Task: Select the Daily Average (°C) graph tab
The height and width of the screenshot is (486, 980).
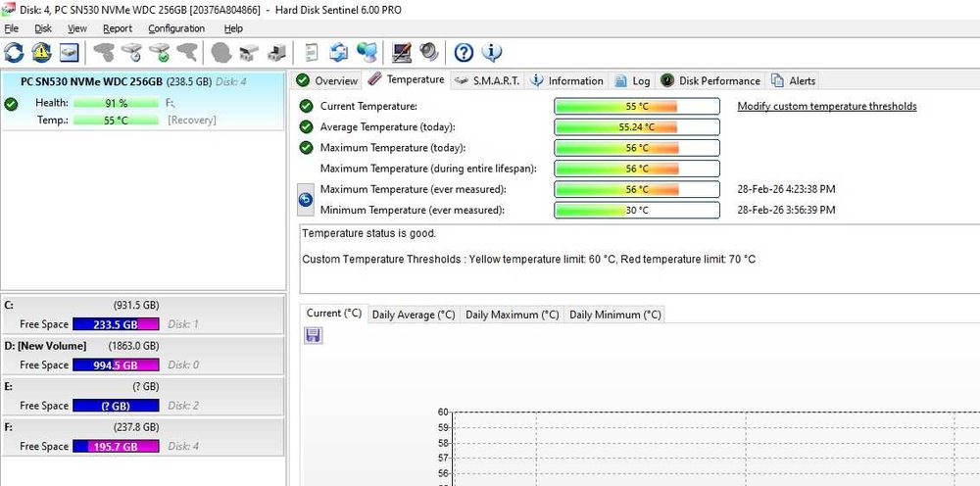Action: coord(414,315)
